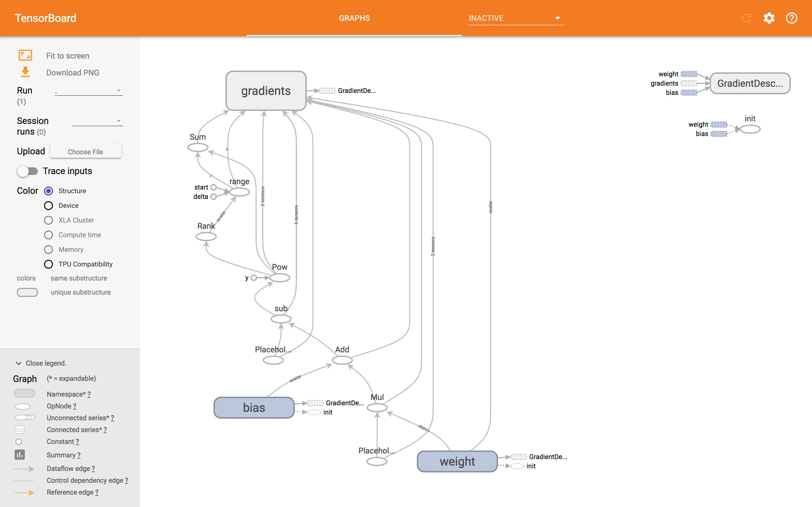Collapse the legend with Close legend chevron
The height and width of the screenshot is (507, 812).
coord(19,363)
